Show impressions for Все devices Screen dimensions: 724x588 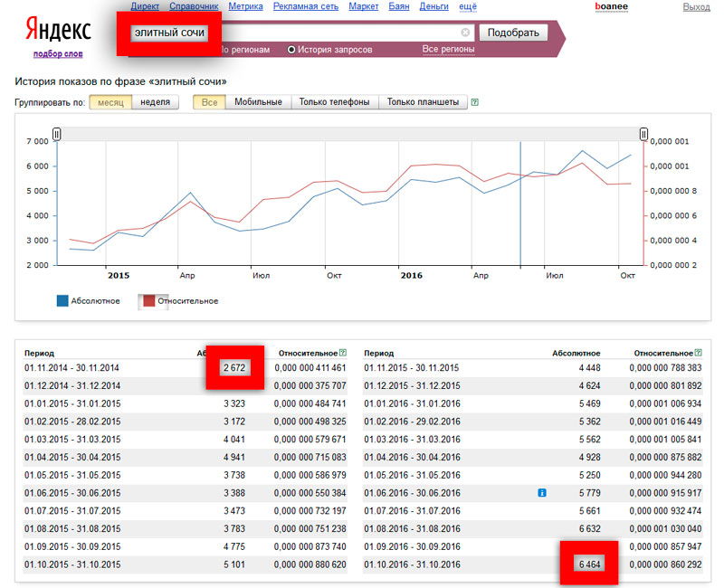click(209, 102)
